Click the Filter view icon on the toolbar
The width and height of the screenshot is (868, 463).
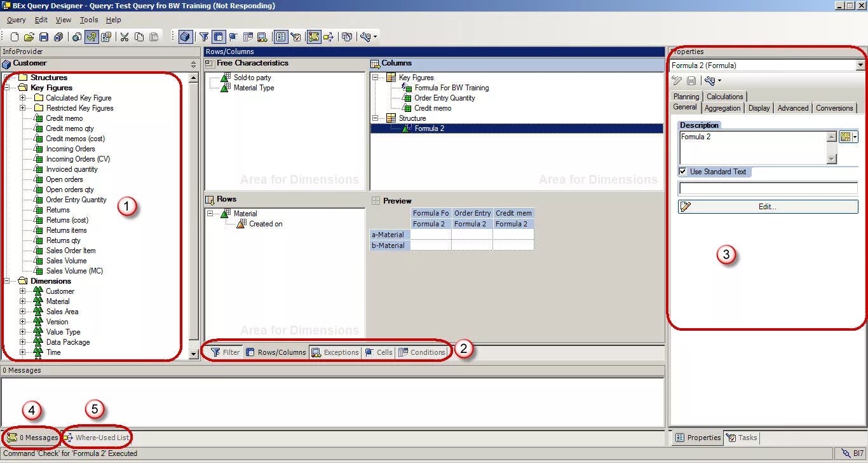click(x=203, y=36)
